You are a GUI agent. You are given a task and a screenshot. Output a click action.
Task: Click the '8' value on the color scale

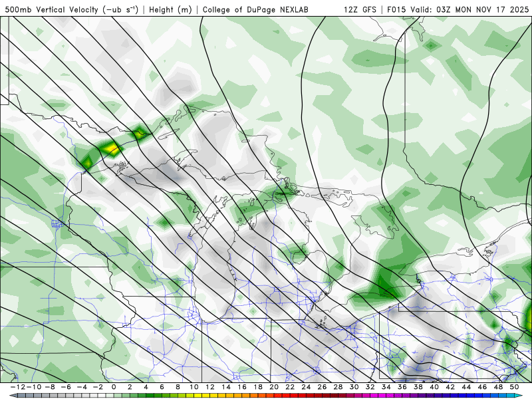pos(178,387)
